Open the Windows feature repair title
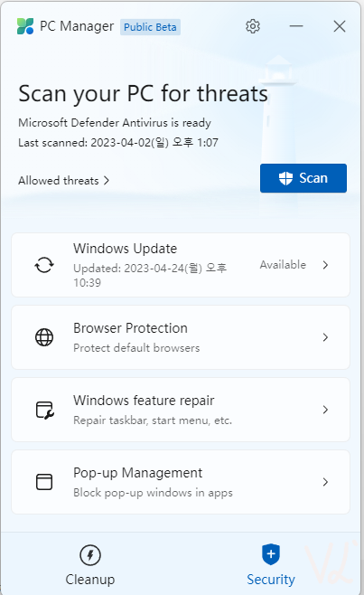The height and width of the screenshot is (595, 364). (x=144, y=401)
